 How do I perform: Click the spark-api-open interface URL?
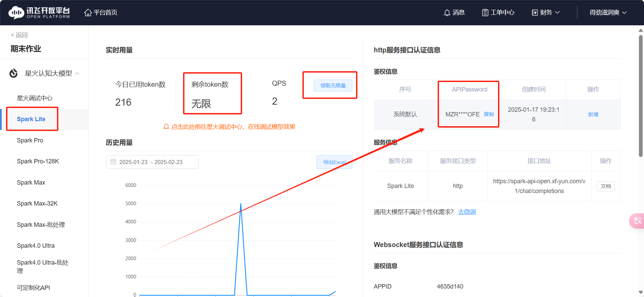(x=539, y=186)
